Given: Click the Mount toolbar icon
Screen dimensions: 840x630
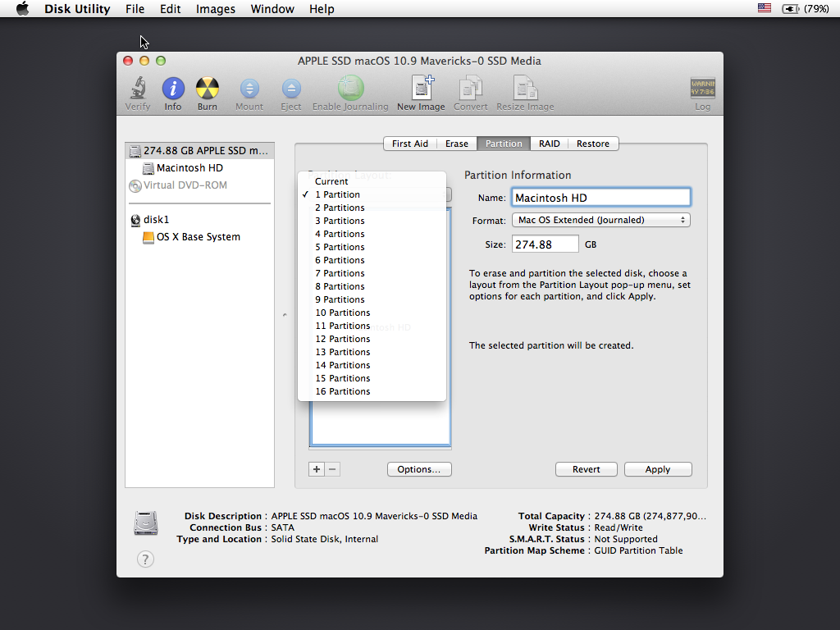Looking at the screenshot, I should [249, 89].
